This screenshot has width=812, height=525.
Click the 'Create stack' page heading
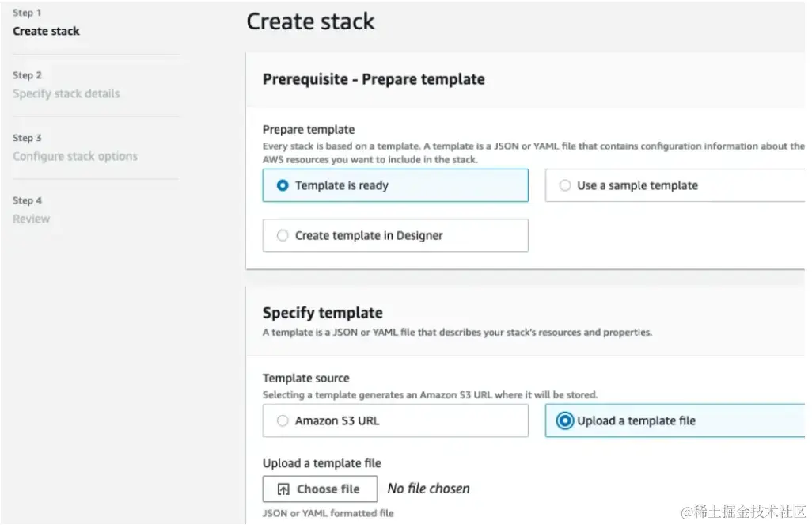(x=310, y=21)
